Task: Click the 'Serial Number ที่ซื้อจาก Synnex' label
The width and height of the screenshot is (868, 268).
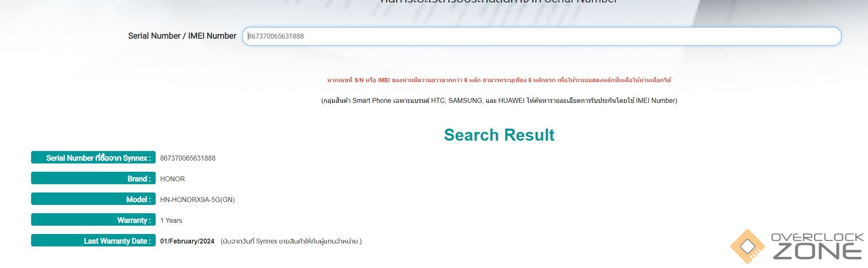Action: tap(93, 158)
